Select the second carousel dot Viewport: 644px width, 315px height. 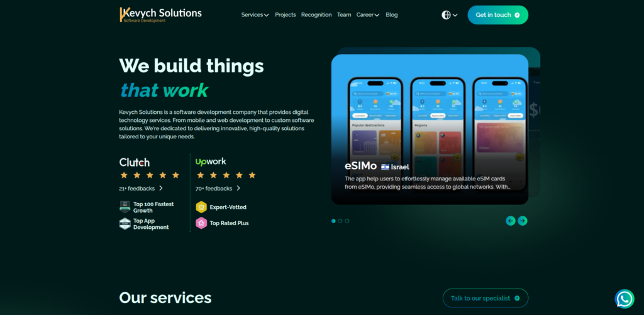[x=340, y=221]
